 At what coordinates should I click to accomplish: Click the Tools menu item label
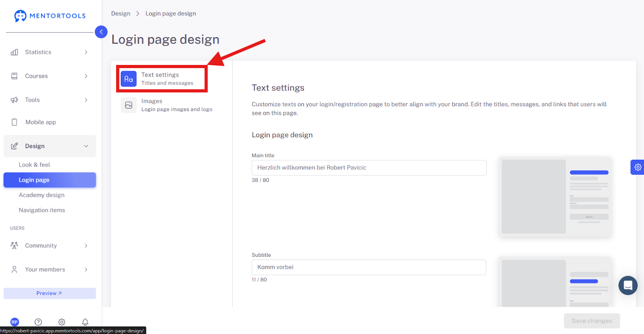point(32,100)
